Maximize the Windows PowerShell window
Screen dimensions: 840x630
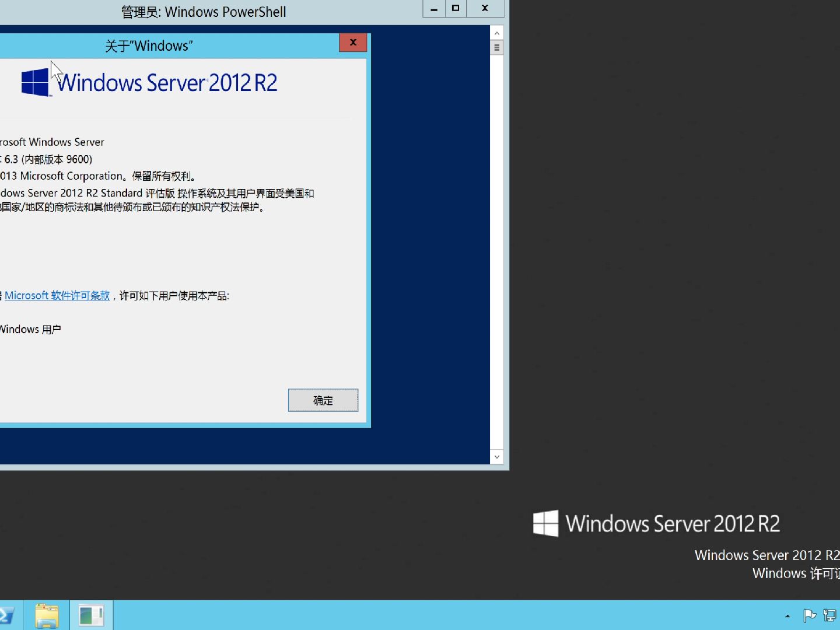tap(456, 9)
